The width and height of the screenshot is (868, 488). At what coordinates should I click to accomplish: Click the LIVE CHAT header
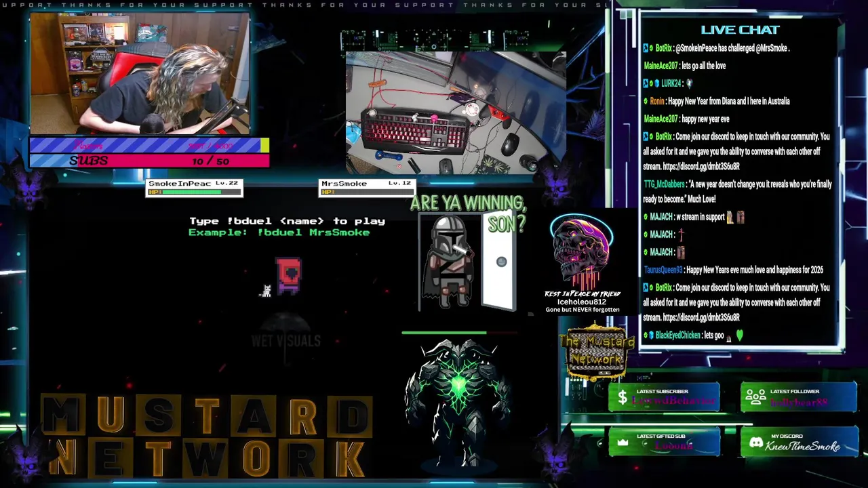click(740, 29)
